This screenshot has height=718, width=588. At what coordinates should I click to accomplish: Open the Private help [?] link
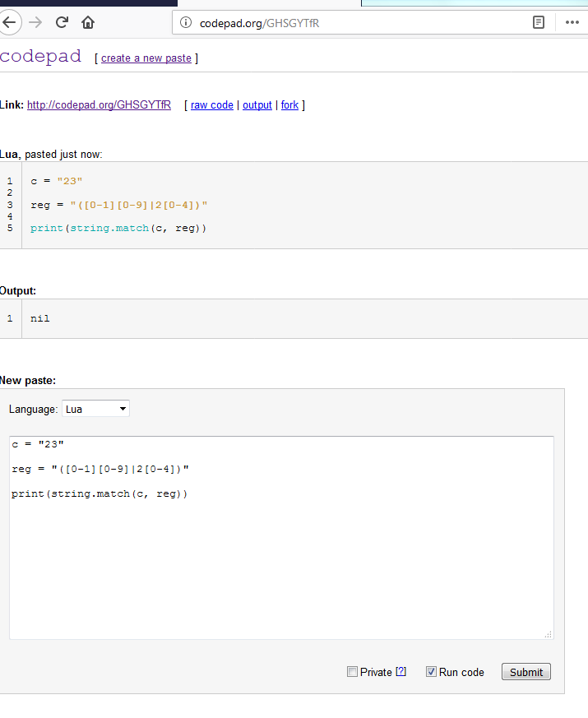pos(401,672)
